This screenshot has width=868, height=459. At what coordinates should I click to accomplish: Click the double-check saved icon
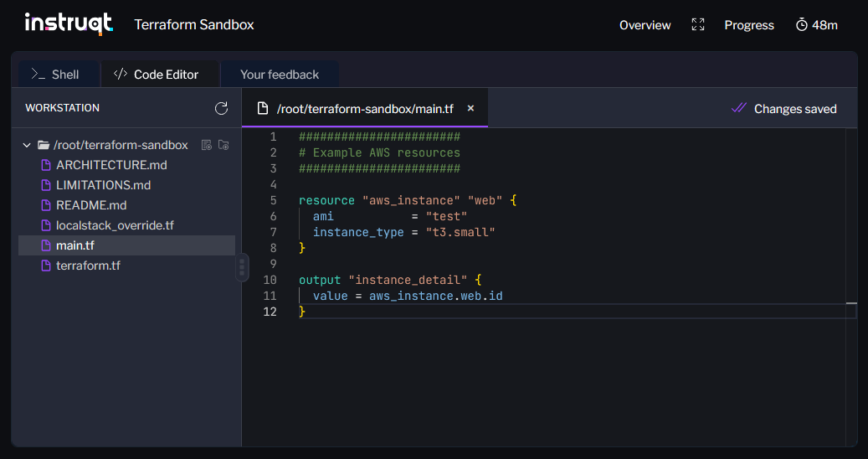tap(738, 108)
